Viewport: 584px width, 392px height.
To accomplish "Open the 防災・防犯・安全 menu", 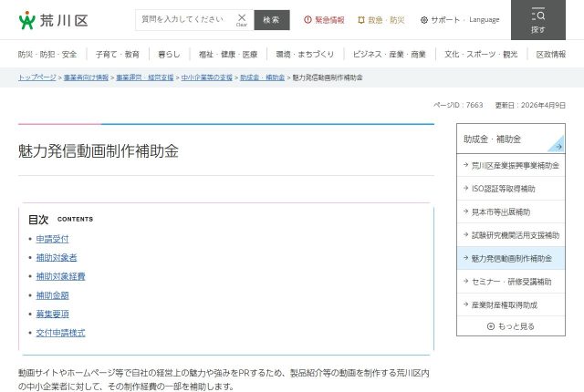I will 47,55.
